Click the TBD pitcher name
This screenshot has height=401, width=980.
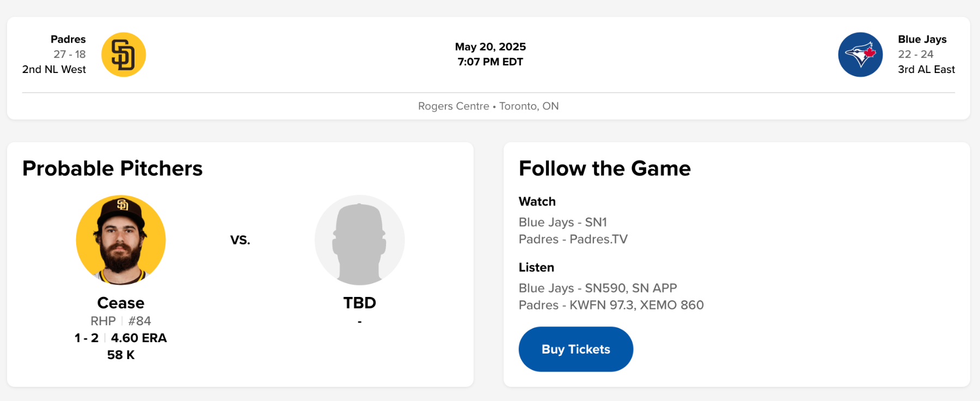click(x=359, y=303)
